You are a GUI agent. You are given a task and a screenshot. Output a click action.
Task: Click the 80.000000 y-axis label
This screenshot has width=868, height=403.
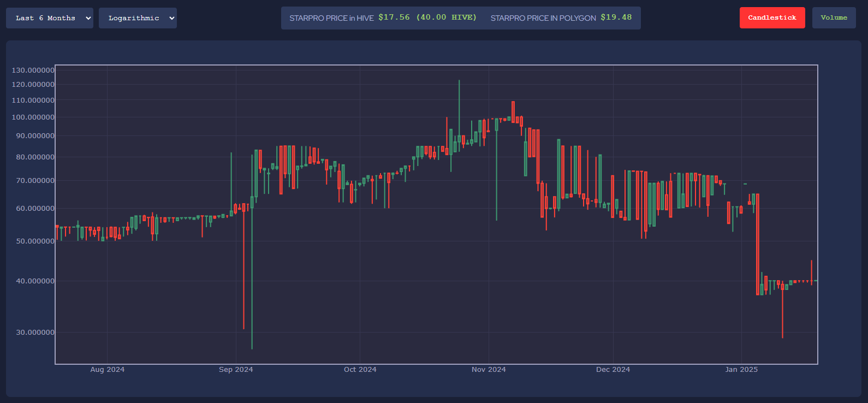[35, 157]
